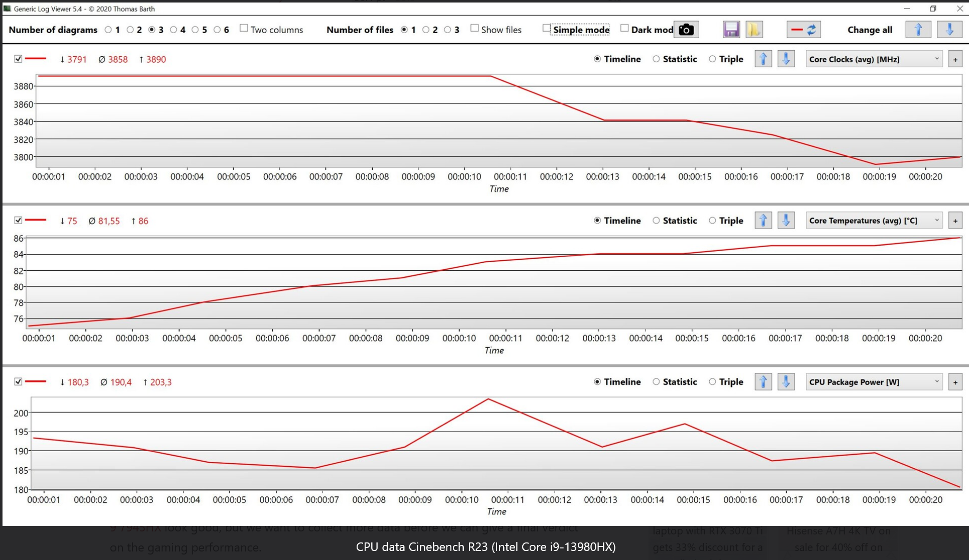Click the red line refresh icon
Screen dimensions: 969x560
(803, 30)
